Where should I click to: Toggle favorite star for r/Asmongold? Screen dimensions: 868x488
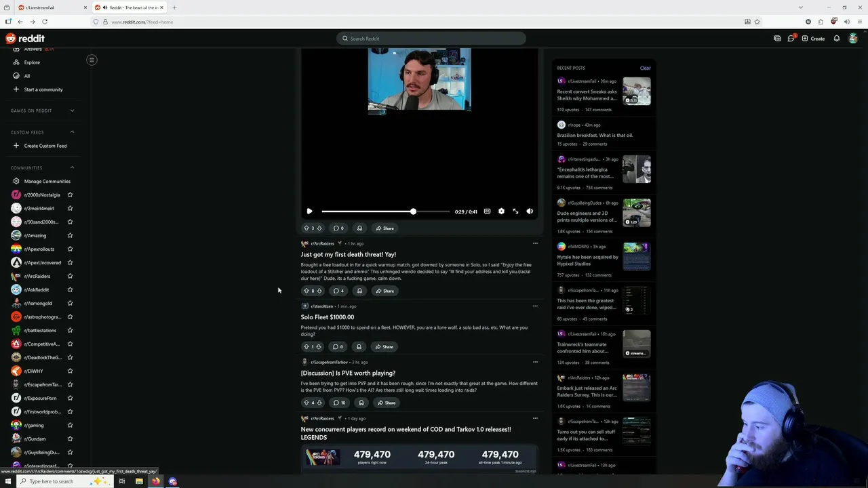pos(70,303)
